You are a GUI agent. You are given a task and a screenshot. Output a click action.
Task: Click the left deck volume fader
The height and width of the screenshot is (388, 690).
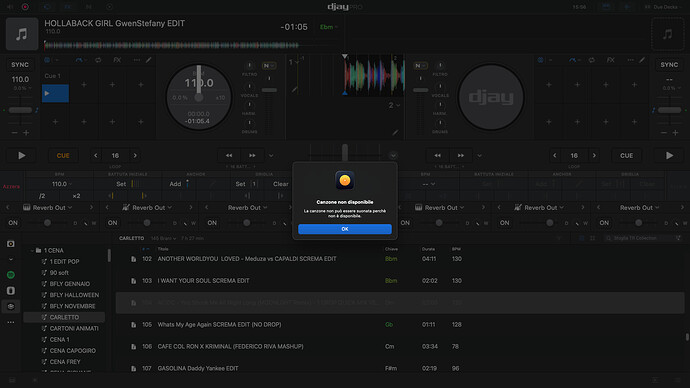[x=269, y=90]
